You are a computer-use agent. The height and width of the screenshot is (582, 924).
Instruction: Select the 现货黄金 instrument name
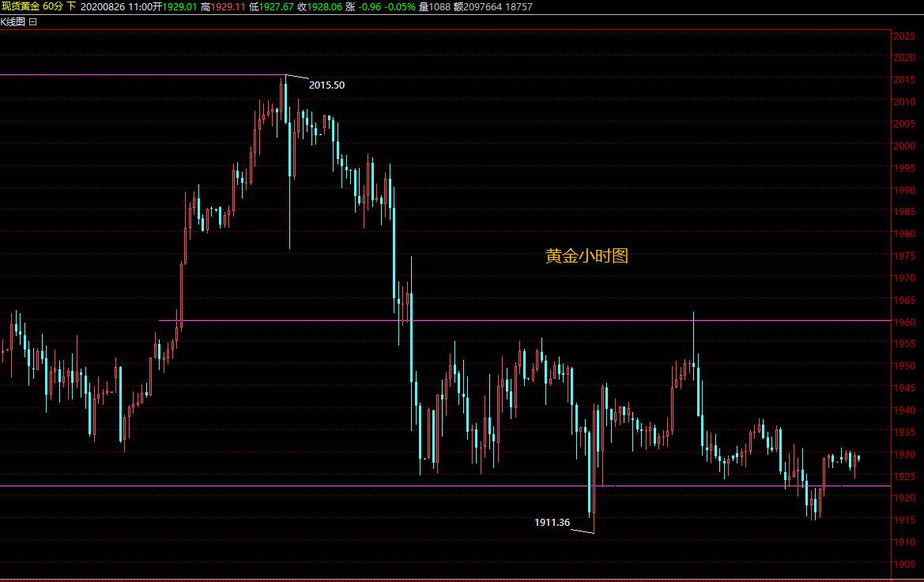tap(20, 6)
